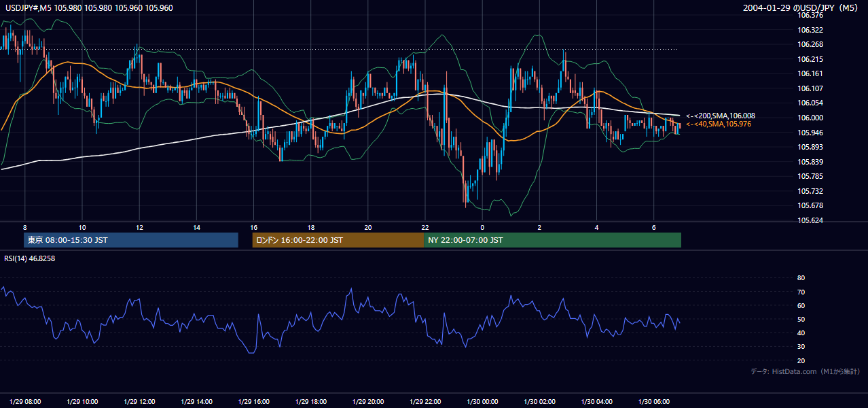868x408 pixels.
Task: Click price level 105.732 on price axis
Action: (810, 191)
